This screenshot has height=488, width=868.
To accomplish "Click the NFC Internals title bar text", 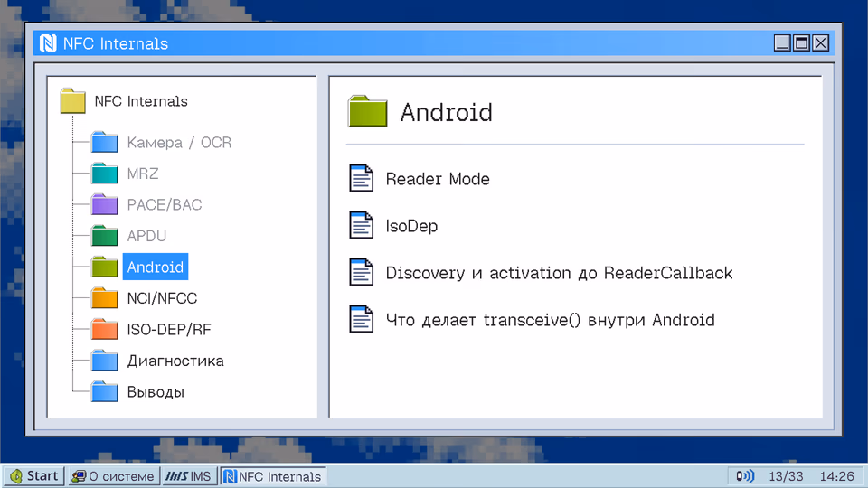I will coord(116,43).
